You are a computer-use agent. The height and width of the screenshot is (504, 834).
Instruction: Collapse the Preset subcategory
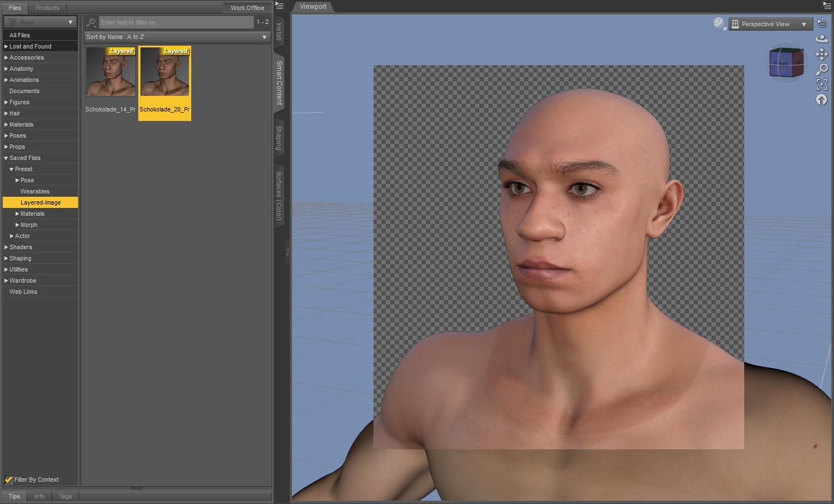(x=12, y=169)
